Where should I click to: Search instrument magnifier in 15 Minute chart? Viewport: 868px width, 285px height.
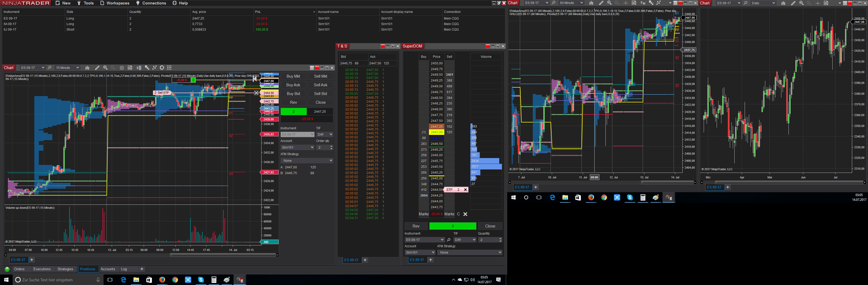click(x=50, y=68)
